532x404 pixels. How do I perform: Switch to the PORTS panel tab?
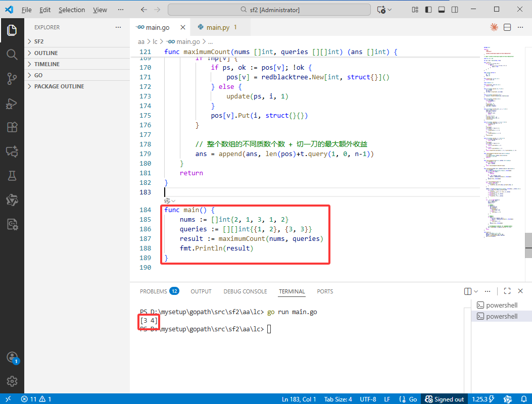coord(325,291)
